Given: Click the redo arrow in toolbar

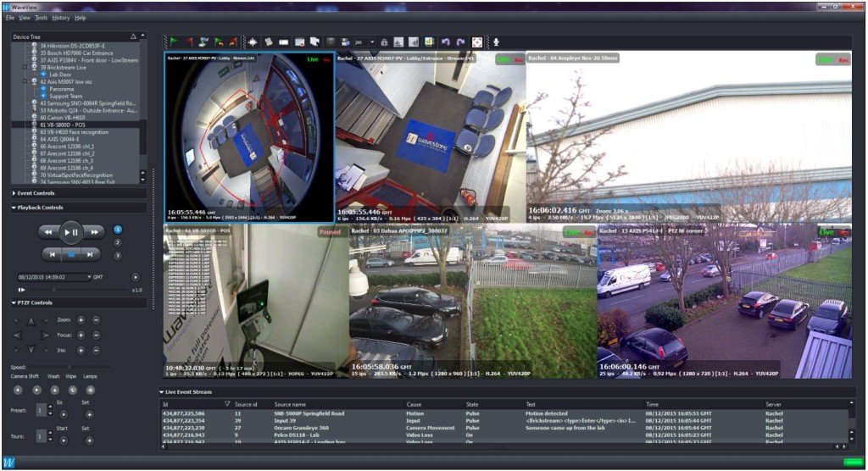Looking at the screenshot, I should (460, 42).
